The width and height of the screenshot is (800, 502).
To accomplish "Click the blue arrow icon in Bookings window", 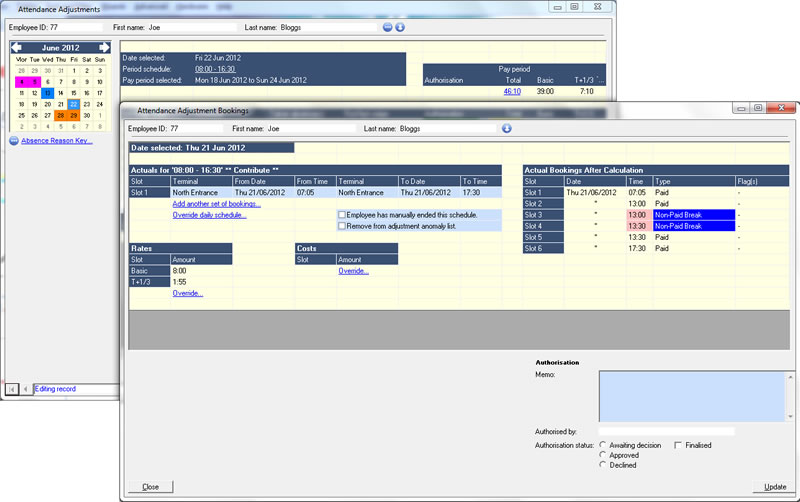I will coord(507,128).
